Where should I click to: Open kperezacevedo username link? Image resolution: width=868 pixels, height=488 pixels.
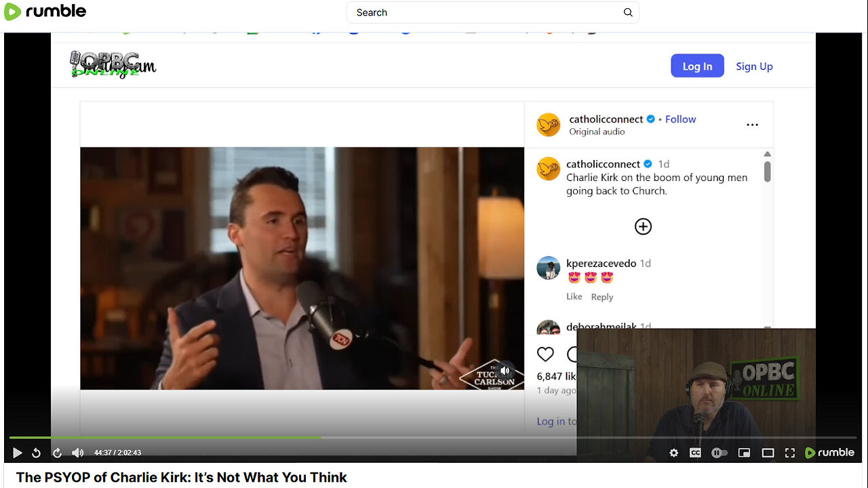(601, 263)
